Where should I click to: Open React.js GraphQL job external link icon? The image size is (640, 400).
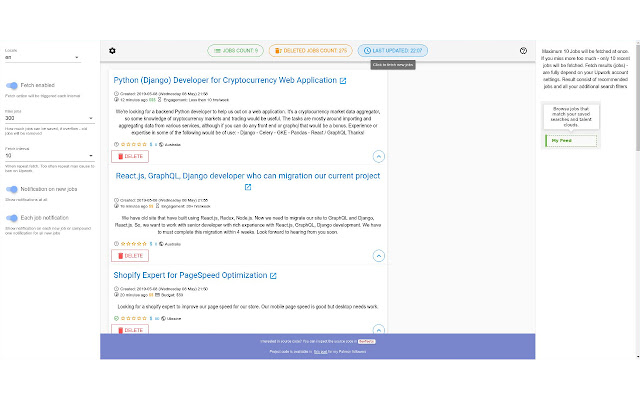pyautogui.click(x=248, y=187)
